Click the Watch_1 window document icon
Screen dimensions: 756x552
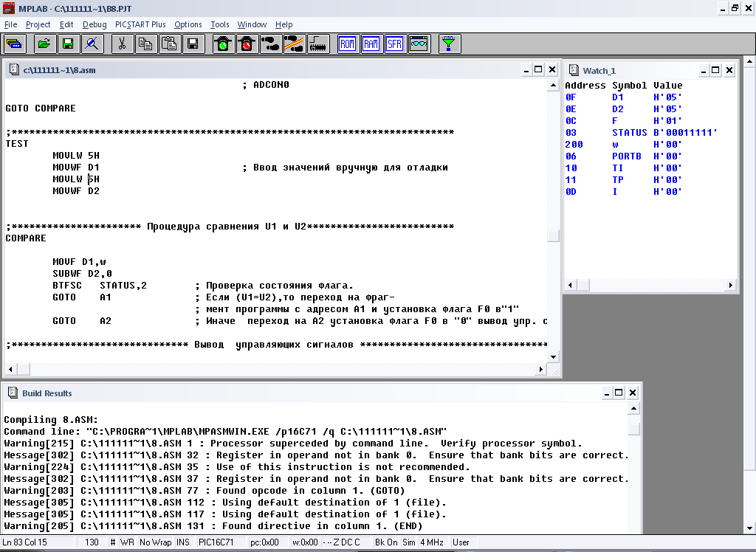pyautogui.click(x=574, y=70)
